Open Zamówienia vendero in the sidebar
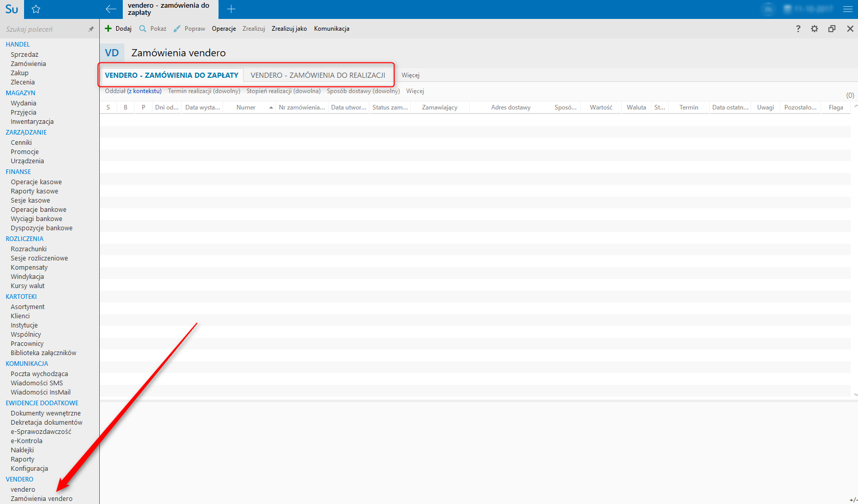This screenshot has width=858, height=504. pyautogui.click(x=41, y=499)
